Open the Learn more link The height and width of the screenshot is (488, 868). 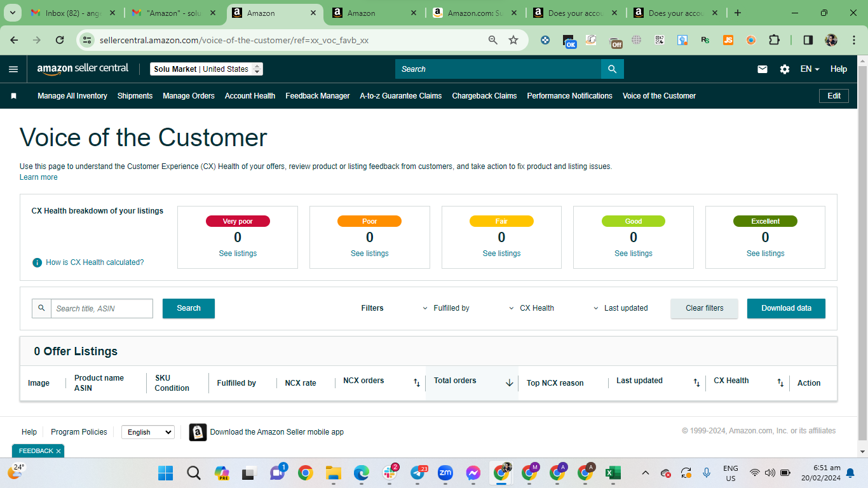click(39, 177)
